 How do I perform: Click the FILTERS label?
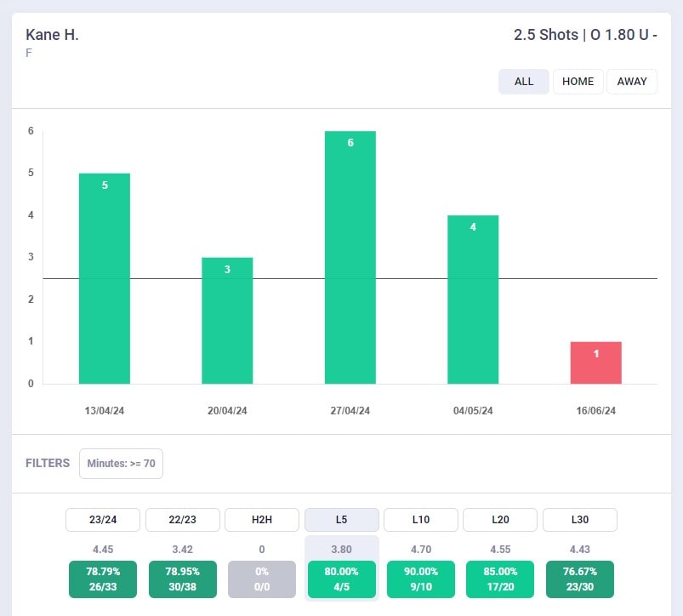[x=48, y=463]
